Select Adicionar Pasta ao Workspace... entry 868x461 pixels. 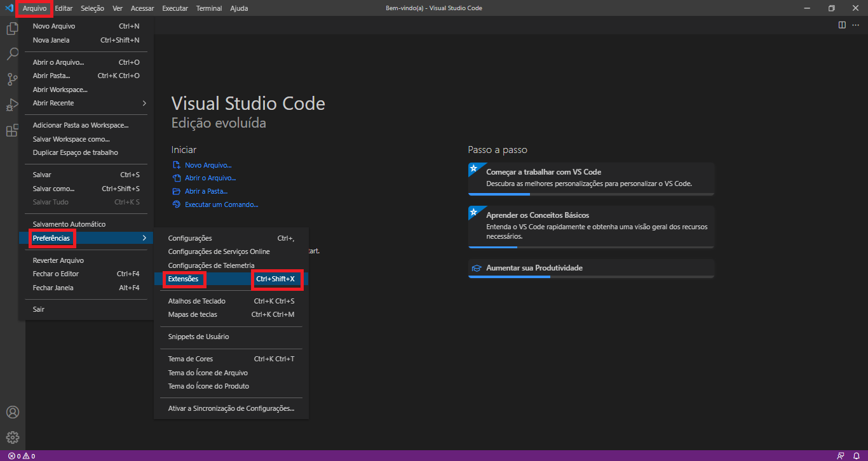point(86,125)
